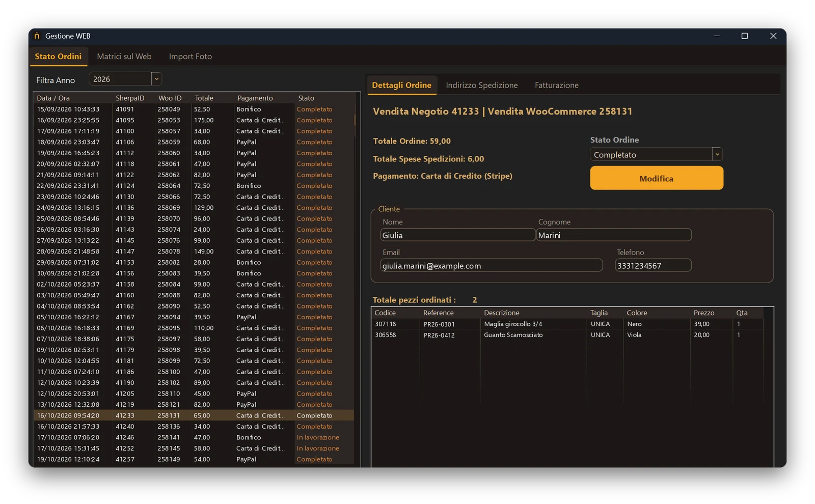Select order row 13/10/2026 12:32:08
The width and height of the screenshot is (815, 504).
194,405
